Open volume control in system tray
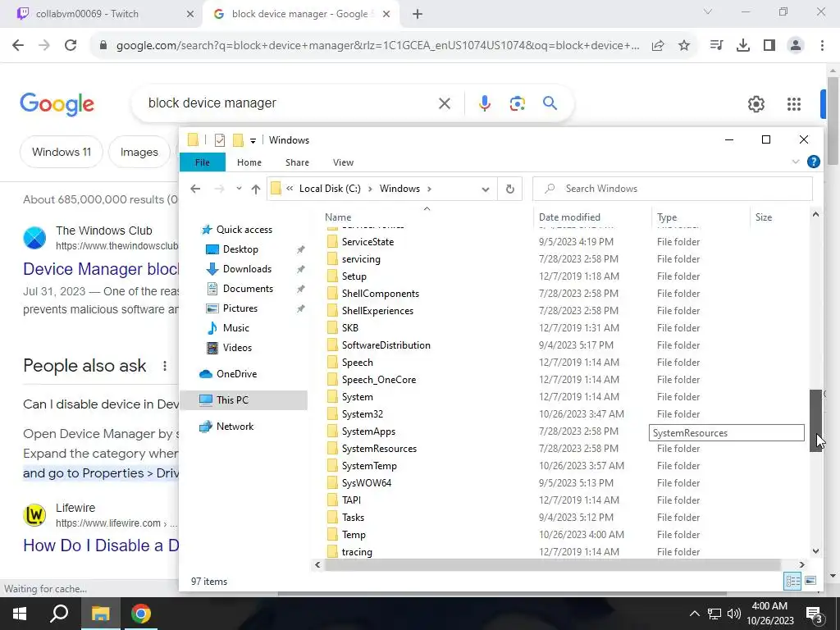840x630 pixels. point(734,614)
